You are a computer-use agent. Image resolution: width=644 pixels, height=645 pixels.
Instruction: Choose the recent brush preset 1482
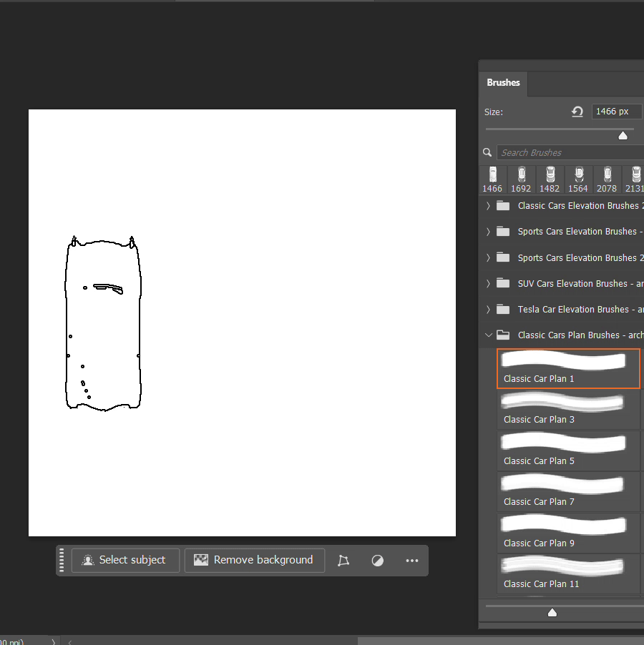[x=550, y=179]
